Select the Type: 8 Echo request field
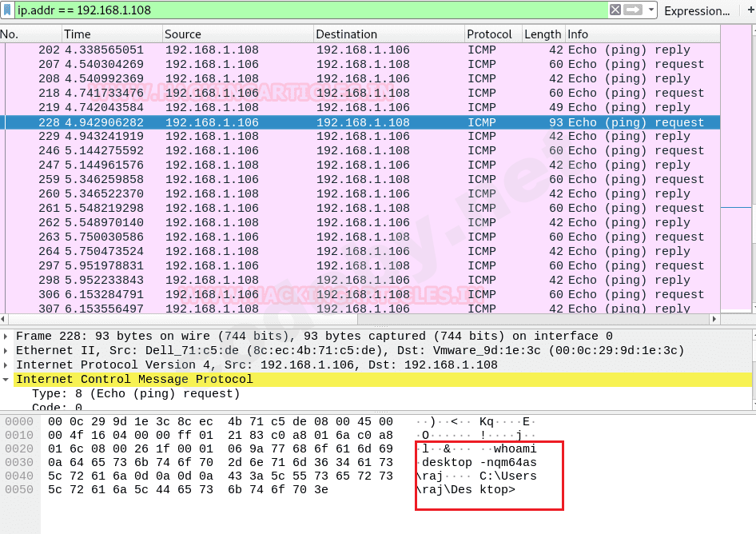 pyautogui.click(x=136, y=393)
